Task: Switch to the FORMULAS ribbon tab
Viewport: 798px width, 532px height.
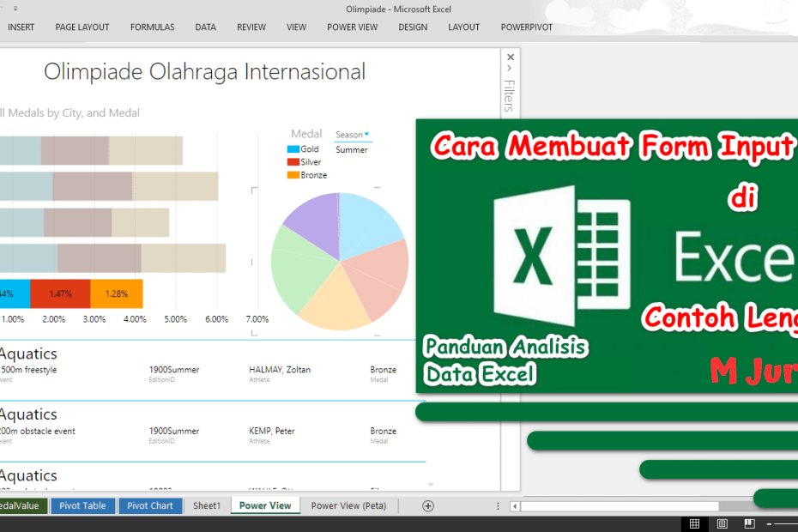Action: tap(152, 27)
